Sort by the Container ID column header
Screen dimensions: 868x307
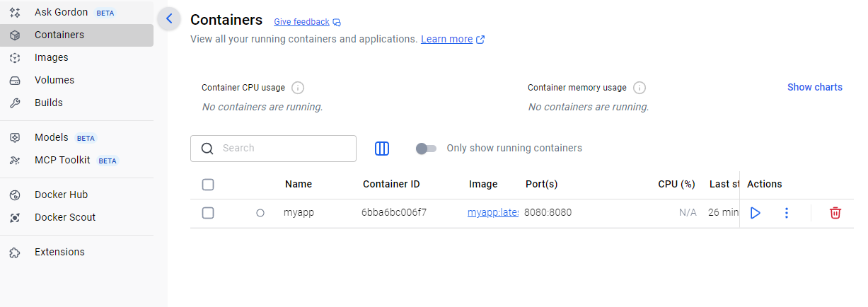click(x=391, y=184)
